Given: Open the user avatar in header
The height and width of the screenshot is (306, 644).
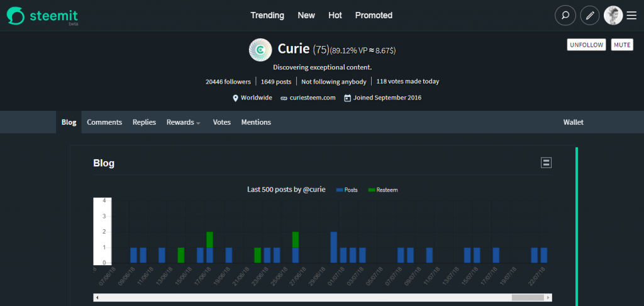Looking at the screenshot, I should pos(613,16).
